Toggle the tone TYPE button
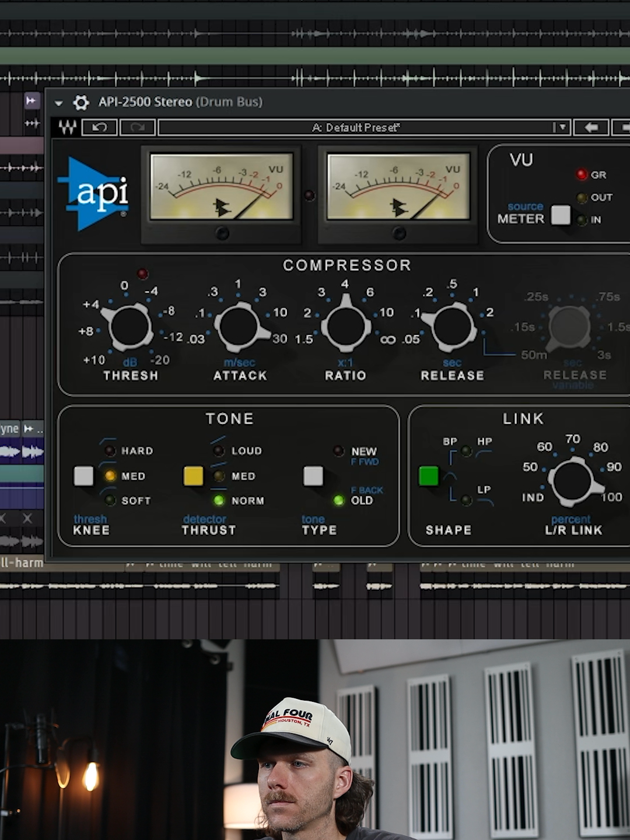The image size is (630, 840). pos(313,476)
